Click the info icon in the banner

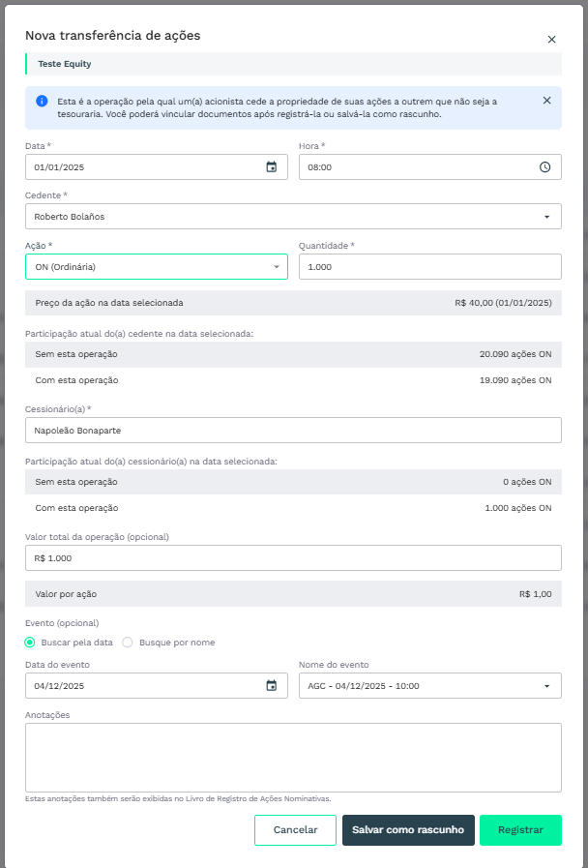42,101
